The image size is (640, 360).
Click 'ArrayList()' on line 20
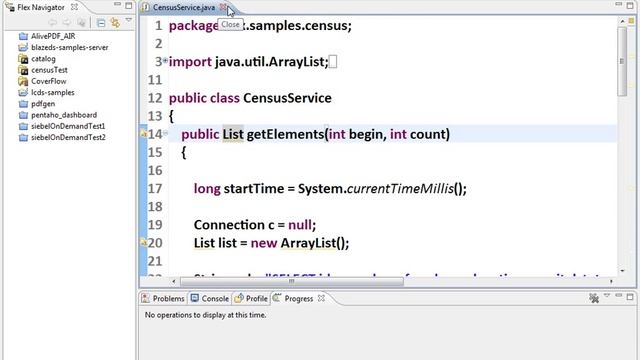tap(314, 243)
